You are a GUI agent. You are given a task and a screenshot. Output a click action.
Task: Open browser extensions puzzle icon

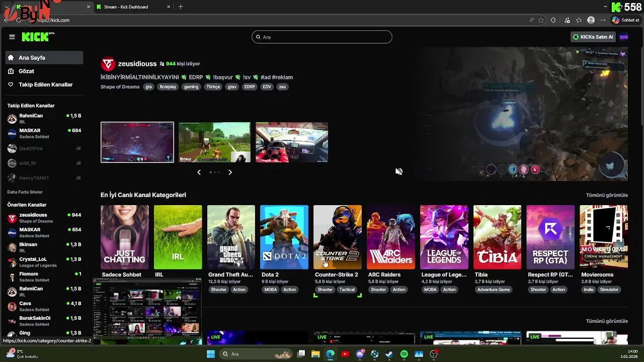click(x=553, y=20)
